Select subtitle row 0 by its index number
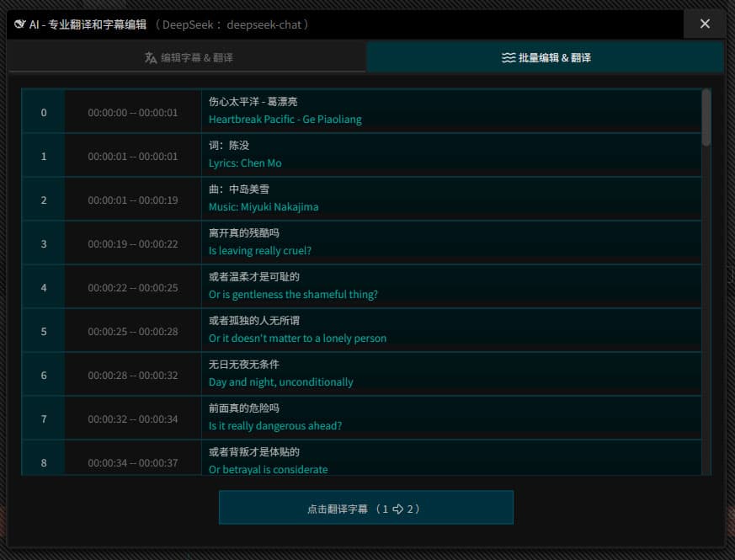The image size is (735, 560). coord(43,111)
